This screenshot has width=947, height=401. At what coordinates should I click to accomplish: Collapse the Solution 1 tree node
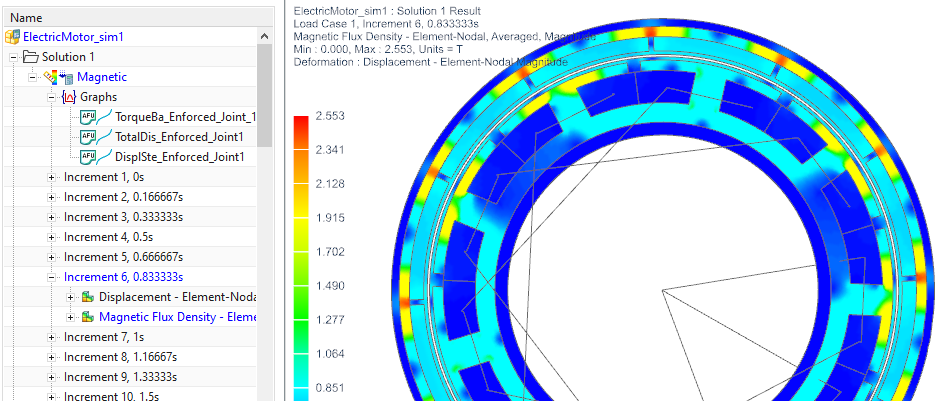(12, 57)
